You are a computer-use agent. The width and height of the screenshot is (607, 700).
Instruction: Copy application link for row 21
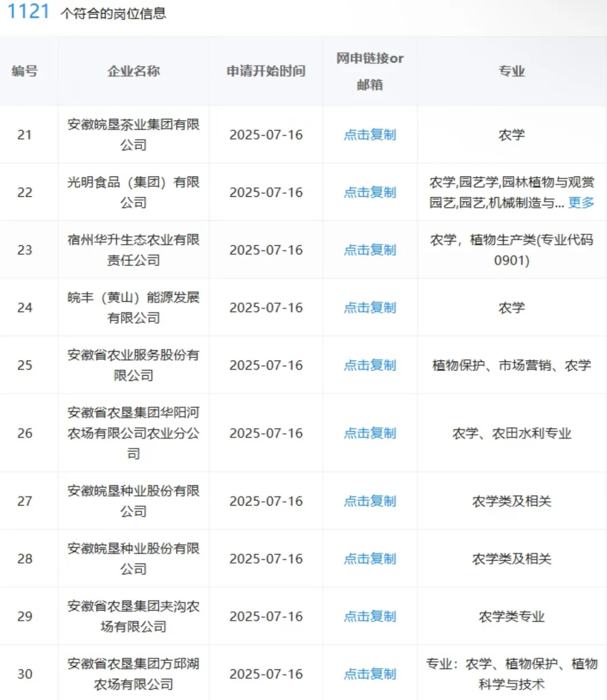click(370, 135)
